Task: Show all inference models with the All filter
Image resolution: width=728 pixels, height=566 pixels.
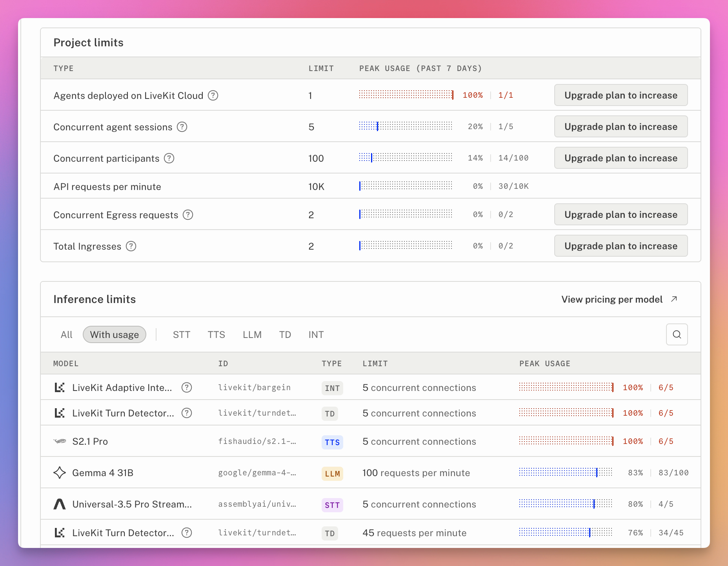Action: point(67,334)
